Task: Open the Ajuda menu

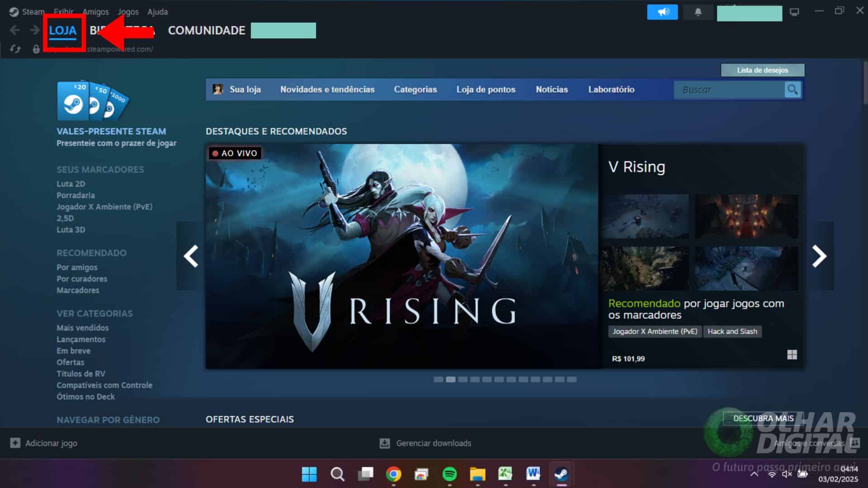Action: (157, 12)
